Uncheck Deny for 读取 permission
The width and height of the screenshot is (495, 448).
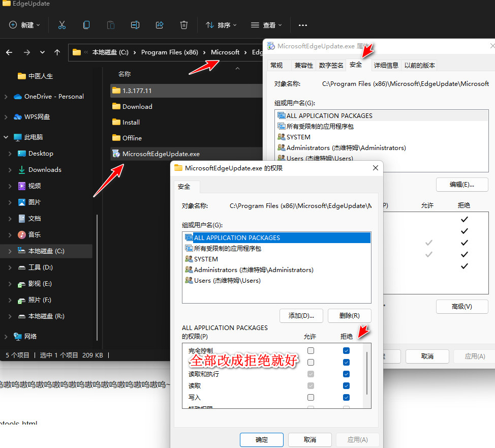[x=346, y=386]
